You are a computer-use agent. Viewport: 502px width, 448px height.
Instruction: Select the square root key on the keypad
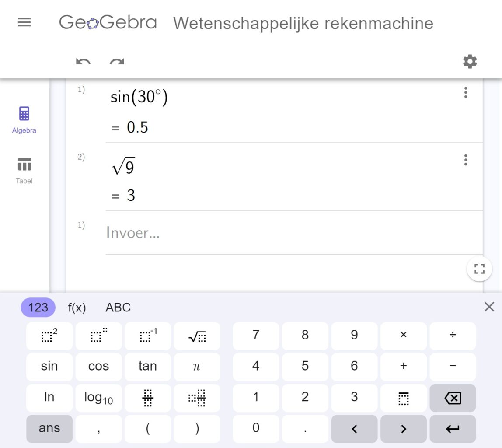click(197, 336)
